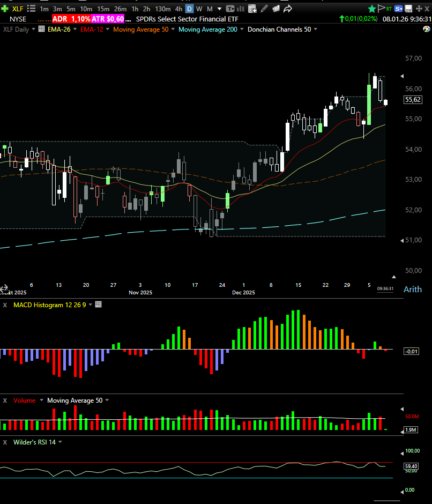This screenshot has height=504, width=432.
Task: Open the timeframe dropdown arrow after M
Action: click(220, 9)
